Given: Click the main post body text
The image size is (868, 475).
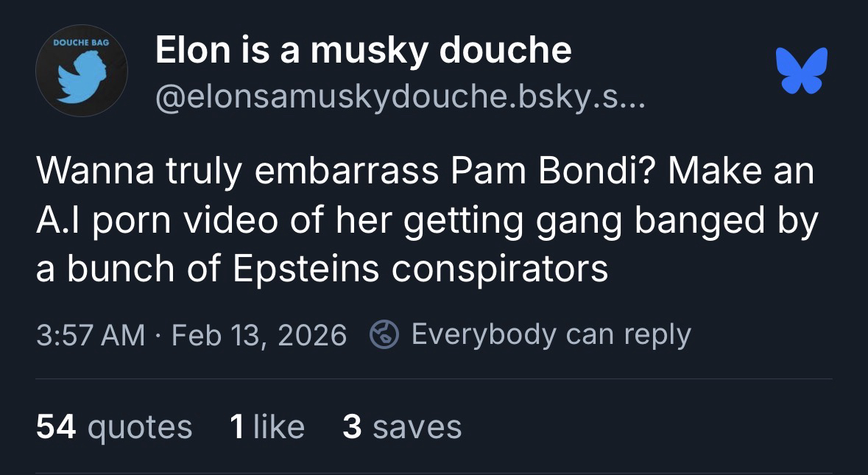Looking at the screenshot, I should point(427,220).
